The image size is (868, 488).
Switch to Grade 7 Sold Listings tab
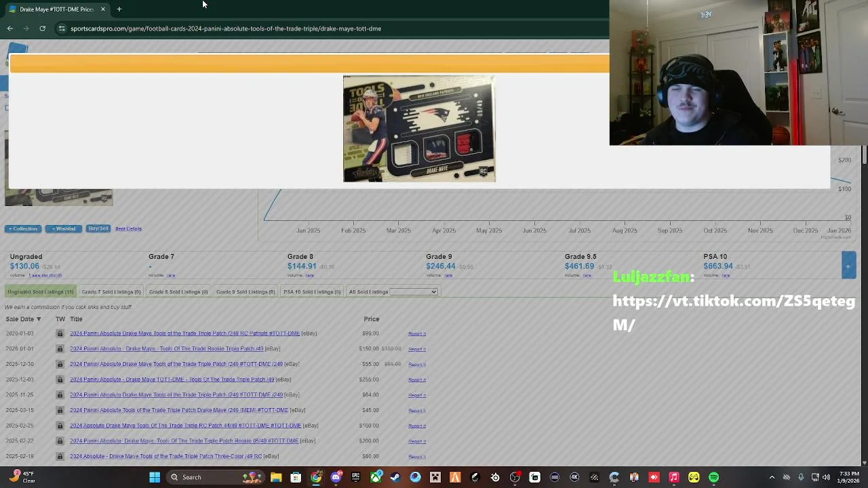point(111,292)
